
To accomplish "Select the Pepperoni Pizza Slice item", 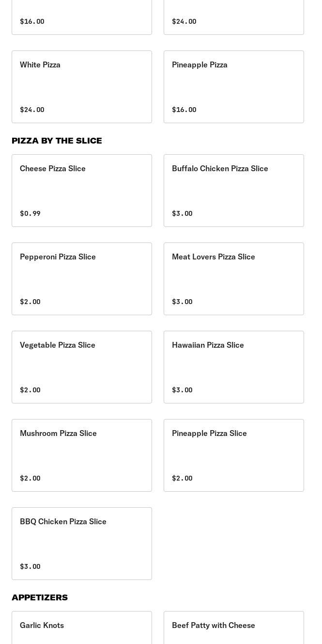I will (x=82, y=278).
